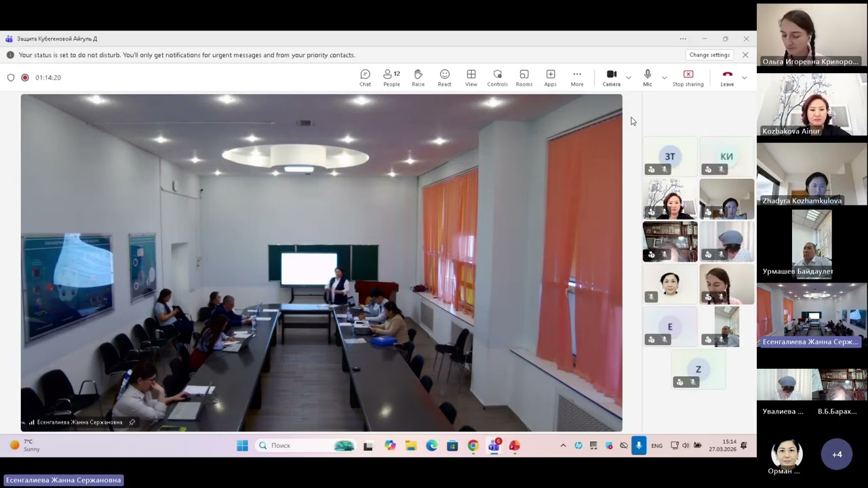Viewport: 868px width, 488px height.
Task: Click the taskbar Поиск search box
Action: click(x=307, y=445)
